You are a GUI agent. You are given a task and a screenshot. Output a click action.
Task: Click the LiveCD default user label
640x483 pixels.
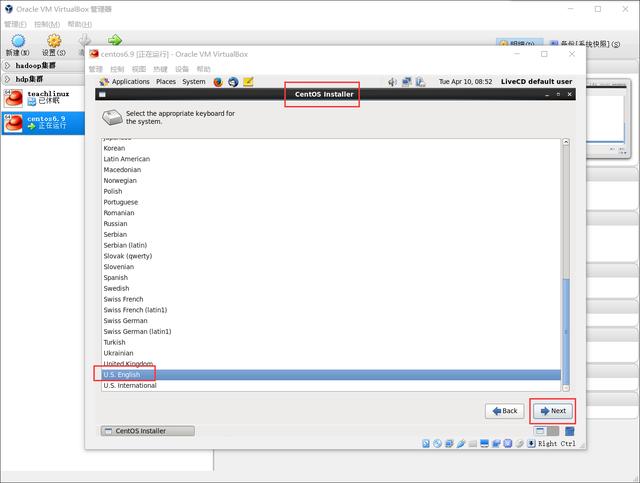point(536,82)
